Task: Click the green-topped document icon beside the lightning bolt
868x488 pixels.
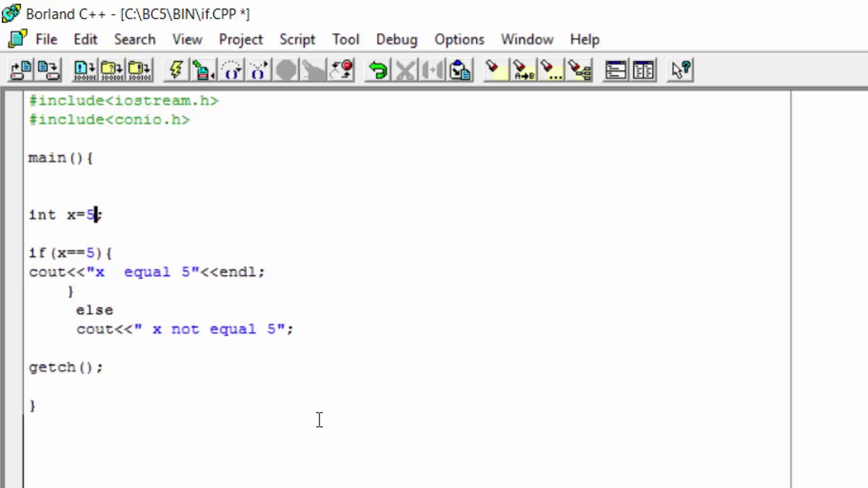Action: tap(203, 70)
